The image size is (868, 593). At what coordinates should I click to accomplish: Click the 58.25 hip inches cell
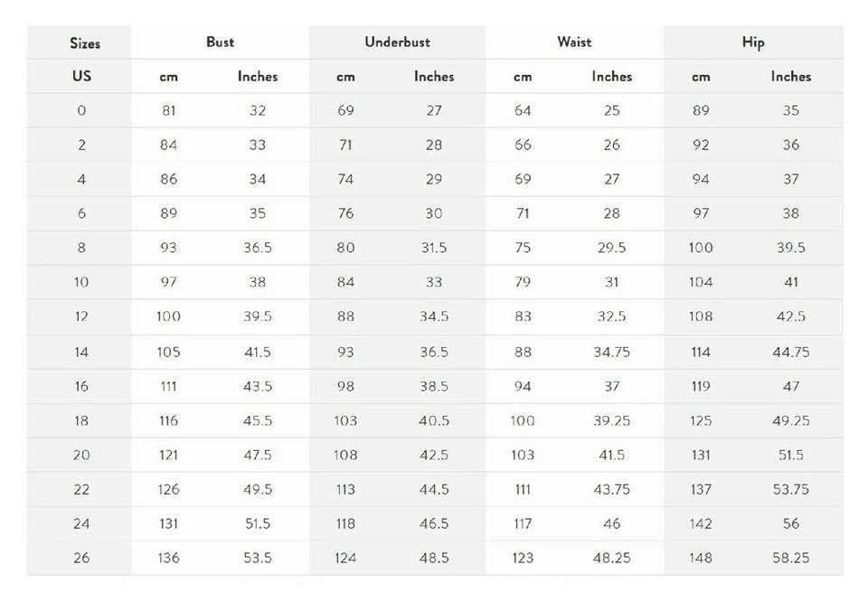coord(790,558)
